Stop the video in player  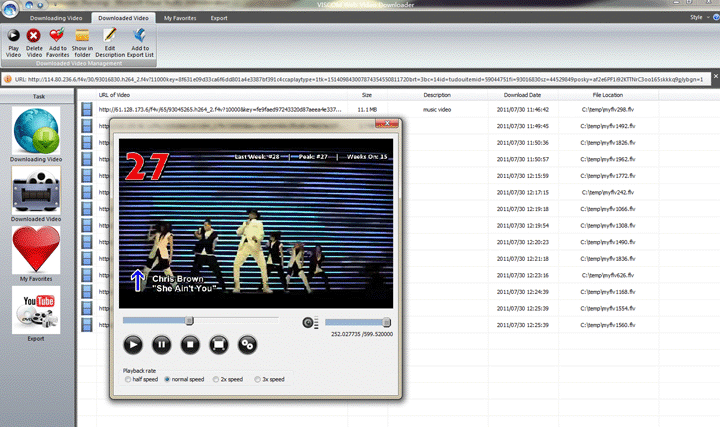[190, 344]
